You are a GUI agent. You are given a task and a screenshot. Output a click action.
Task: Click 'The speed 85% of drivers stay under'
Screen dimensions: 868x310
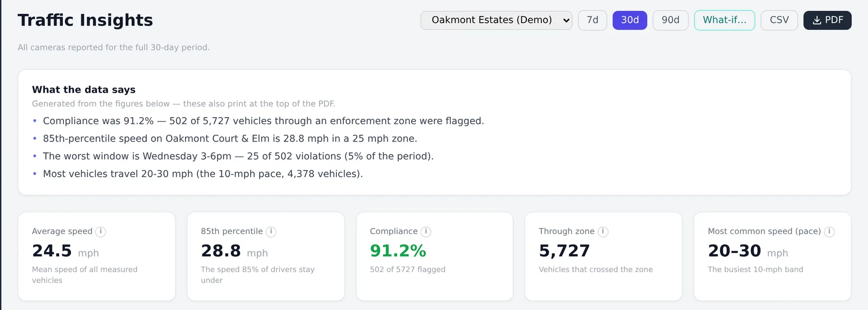[x=258, y=275]
